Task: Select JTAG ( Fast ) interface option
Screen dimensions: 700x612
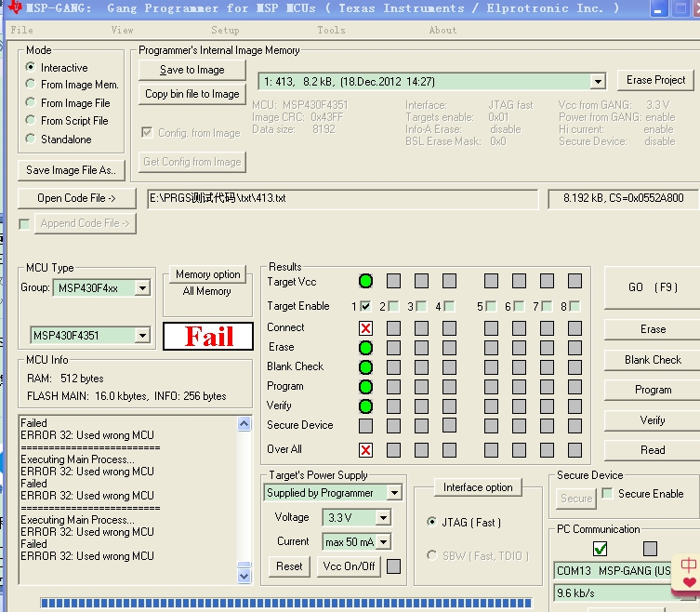Action: point(431,522)
